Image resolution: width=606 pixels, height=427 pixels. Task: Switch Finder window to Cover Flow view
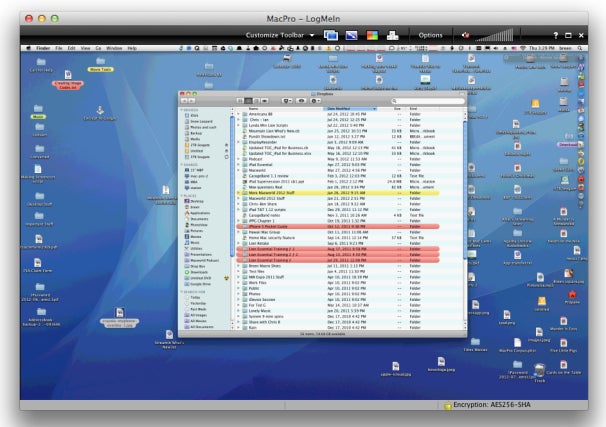click(x=265, y=101)
